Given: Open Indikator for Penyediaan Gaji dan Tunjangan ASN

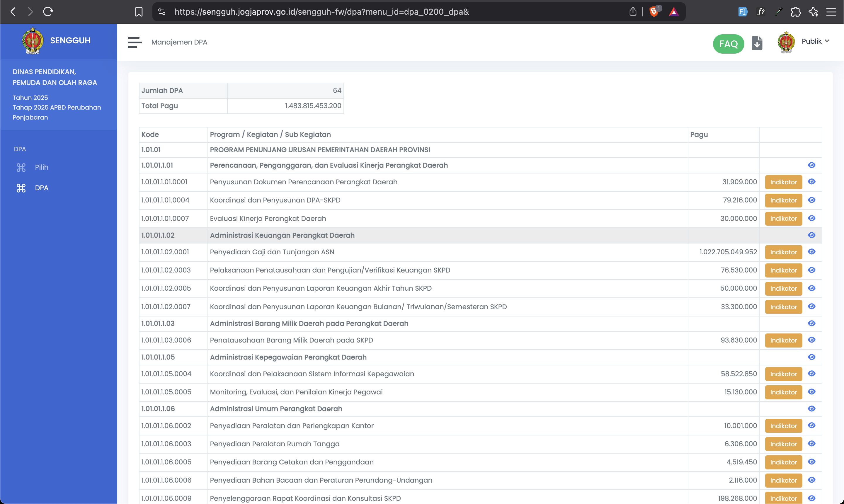Looking at the screenshot, I should pos(783,252).
